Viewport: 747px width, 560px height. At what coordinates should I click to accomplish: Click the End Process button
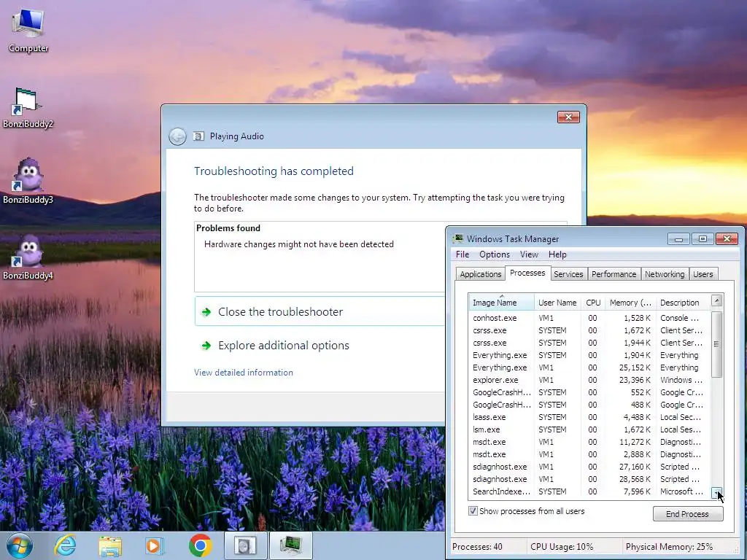(x=687, y=514)
